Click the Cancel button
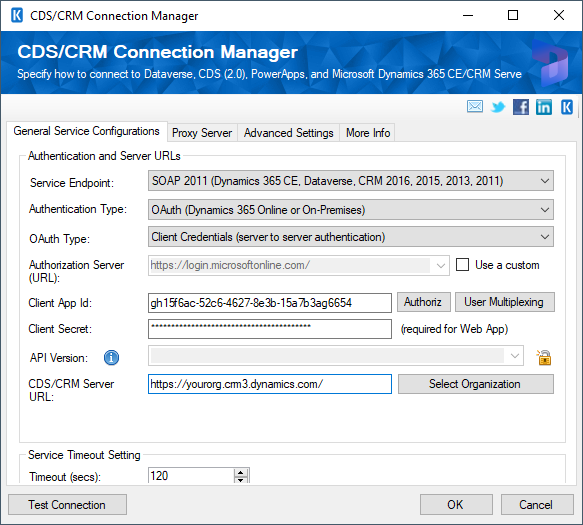The height and width of the screenshot is (525, 583). tap(537, 505)
